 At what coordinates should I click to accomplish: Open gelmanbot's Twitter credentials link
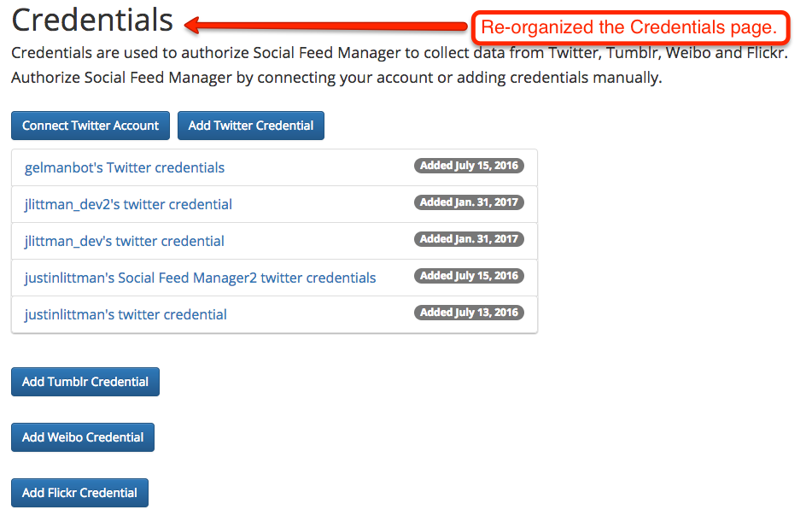click(x=125, y=167)
